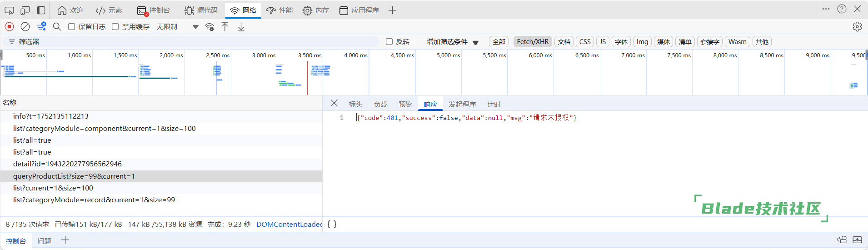Open the 控制台 top tab
The width and height of the screenshot is (868, 250).
[154, 10]
